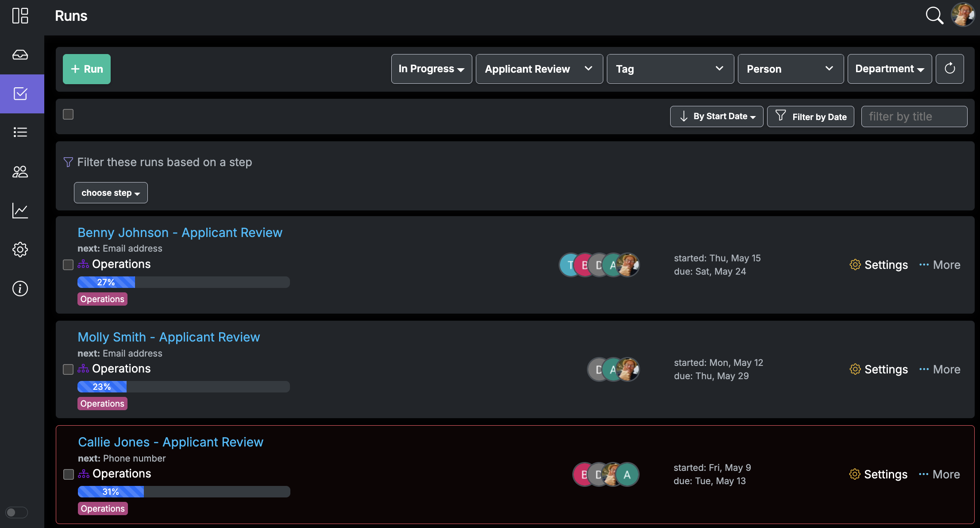Open the In Progress status dropdown
Screen dimensions: 980x528
pyautogui.click(x=431, y=69)
